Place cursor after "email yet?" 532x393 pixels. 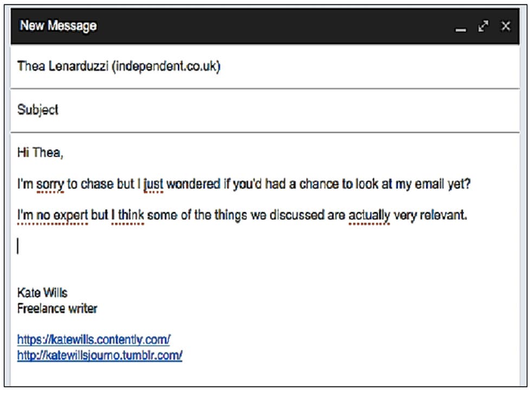click(x=471, y=184)
